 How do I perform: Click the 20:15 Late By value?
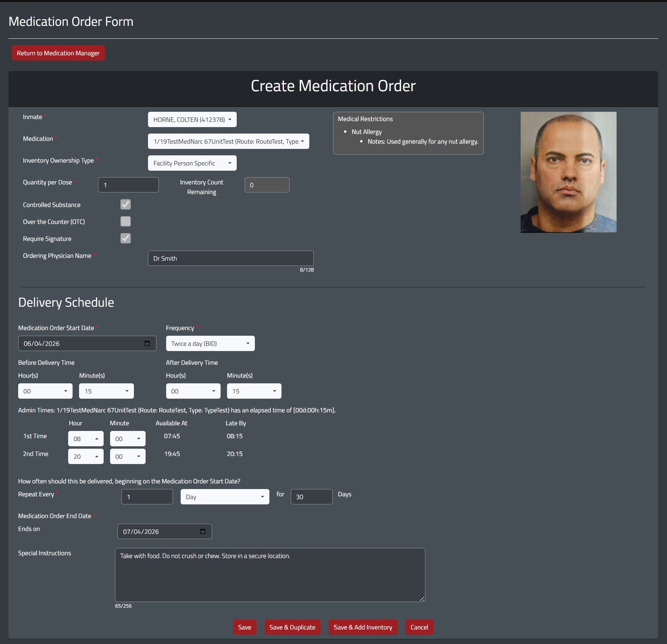pyautogui.click(x=235, y=454)
